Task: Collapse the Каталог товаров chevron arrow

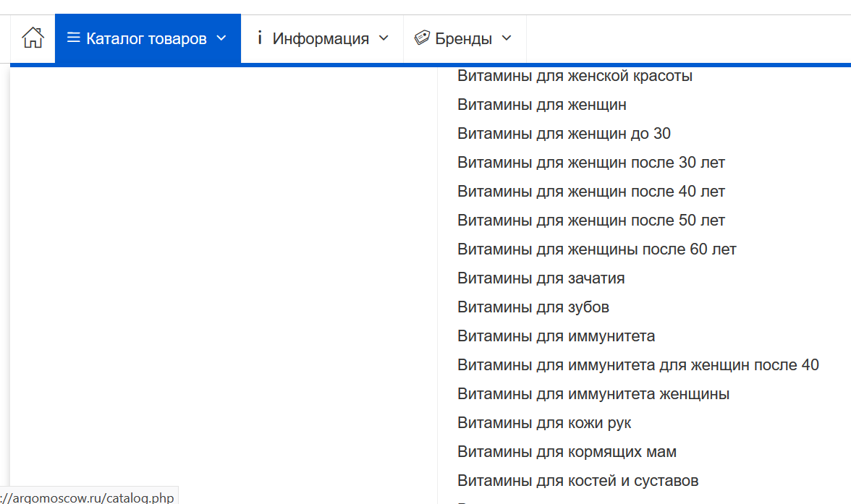Action: (221, 38)
